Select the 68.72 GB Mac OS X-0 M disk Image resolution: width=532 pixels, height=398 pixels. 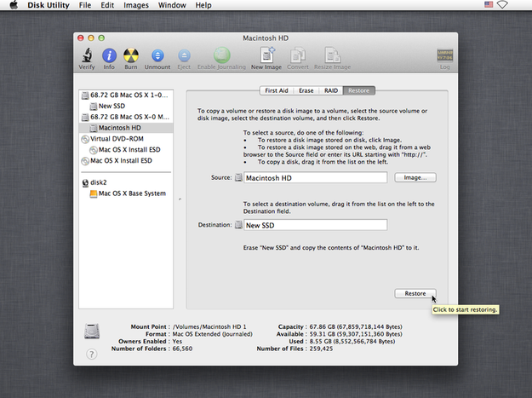126,117
